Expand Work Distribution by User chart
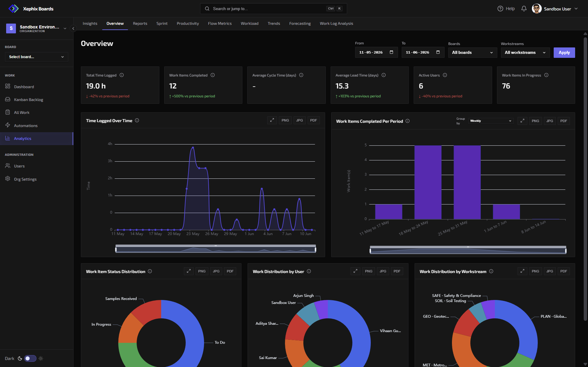The width and height of the screenshot is (588, 367). click(x=355, y=271)
